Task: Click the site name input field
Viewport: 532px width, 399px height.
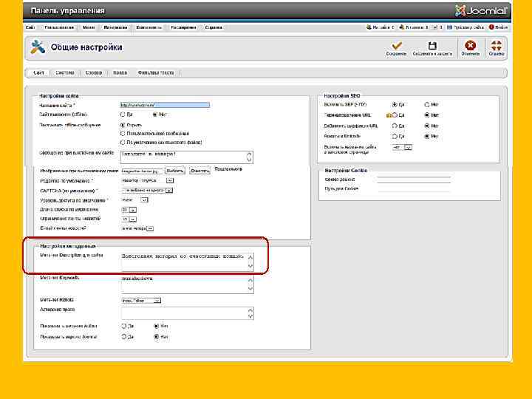Action: tap(165, 105)
